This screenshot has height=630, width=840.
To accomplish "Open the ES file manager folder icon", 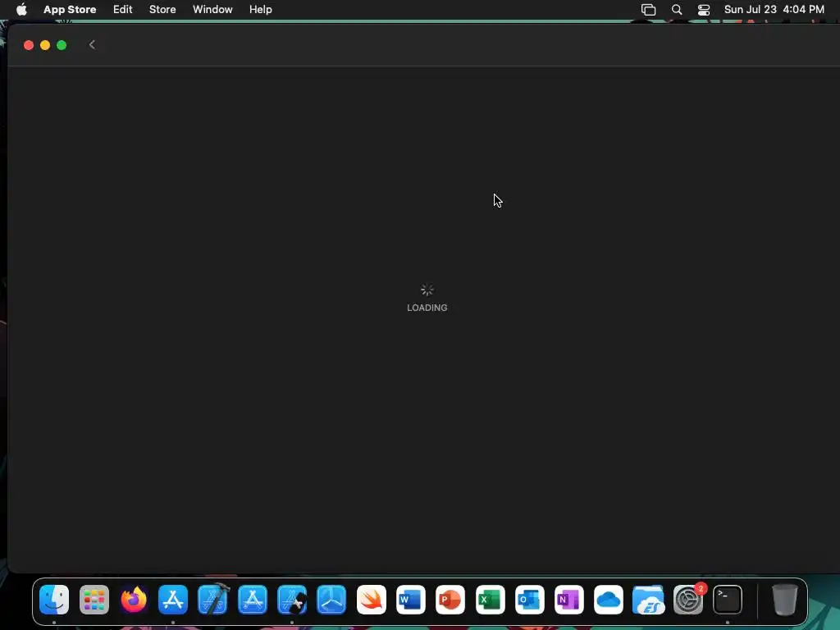I will pyautogui.click(x=648, y=600).
